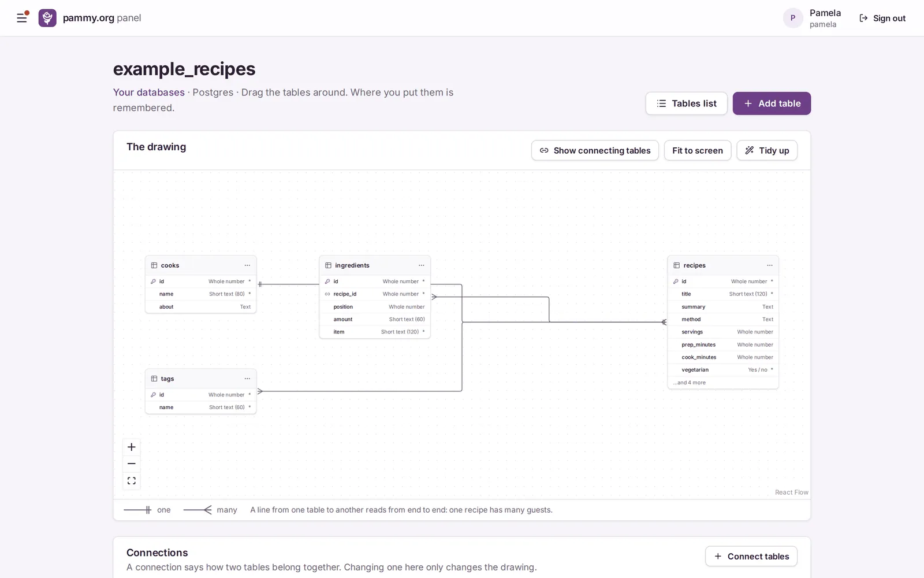Zoom out of the diagram canvas
Viewport: 924px width, 578px height.
point(132,464)
